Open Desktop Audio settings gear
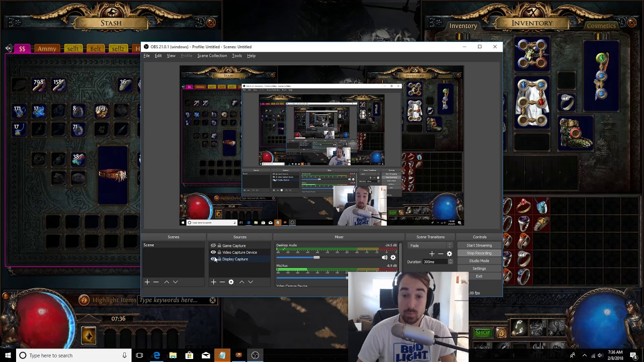The image size is (644, 362). (x=393, y=257)
